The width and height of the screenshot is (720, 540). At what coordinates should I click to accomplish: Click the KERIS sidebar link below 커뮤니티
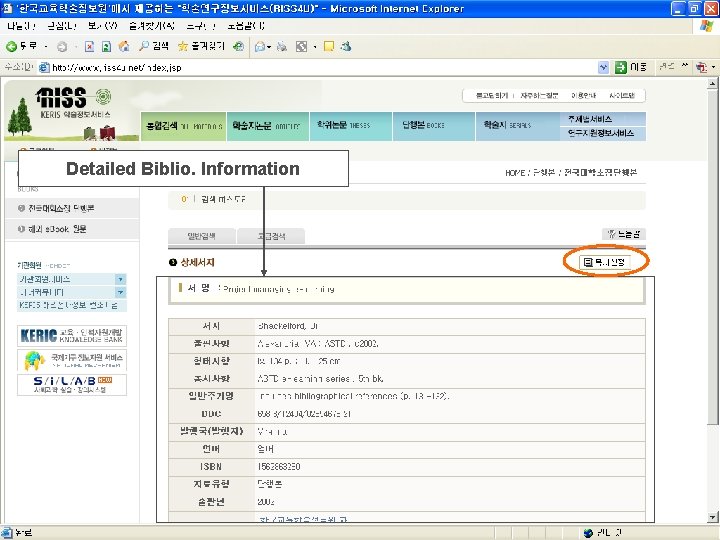[72, 305]
